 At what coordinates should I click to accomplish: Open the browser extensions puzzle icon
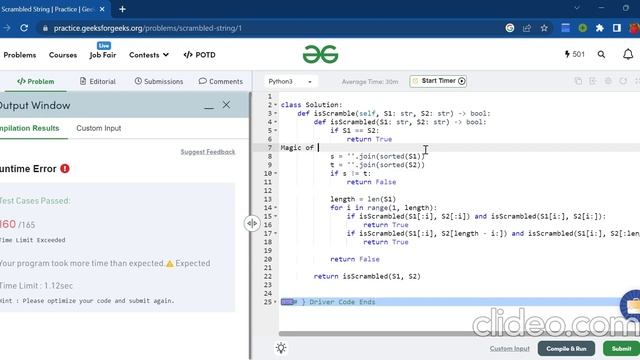(600, 28)
